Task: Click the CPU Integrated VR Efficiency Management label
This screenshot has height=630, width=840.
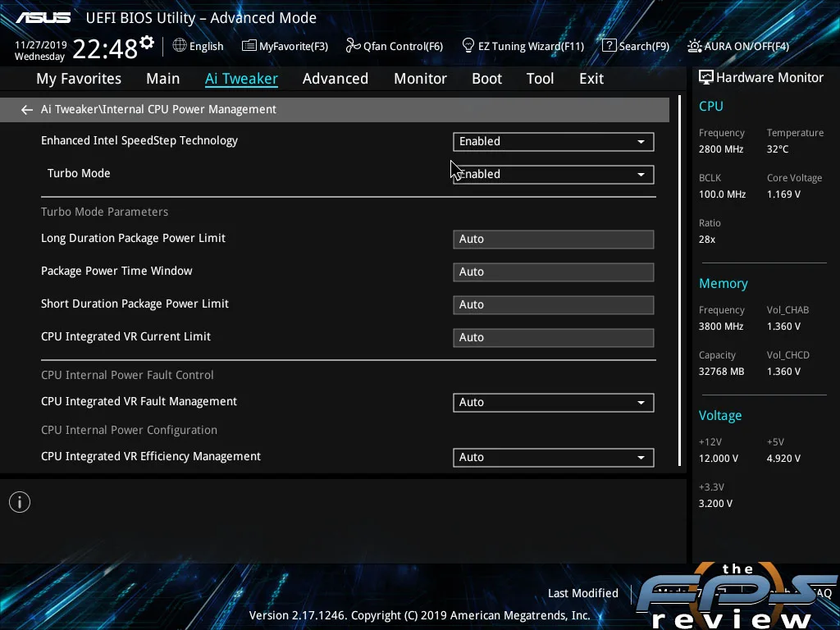Action: click(151, 456)
